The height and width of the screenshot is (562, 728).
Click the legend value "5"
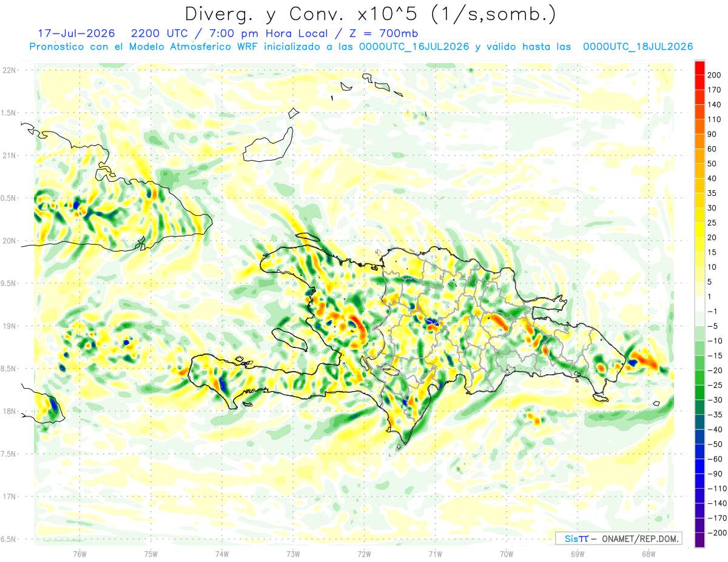pyautogui.click(x=710, y=282)
